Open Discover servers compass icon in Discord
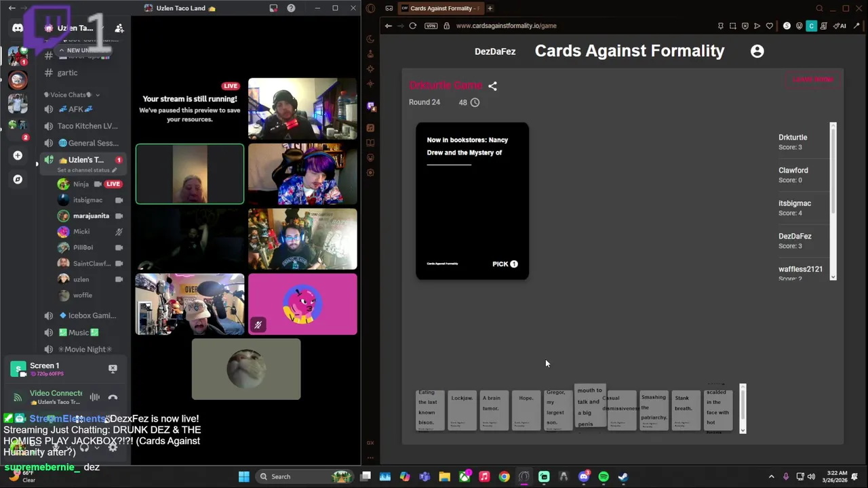This screenshot has width=868, height=488. point(18,179)
